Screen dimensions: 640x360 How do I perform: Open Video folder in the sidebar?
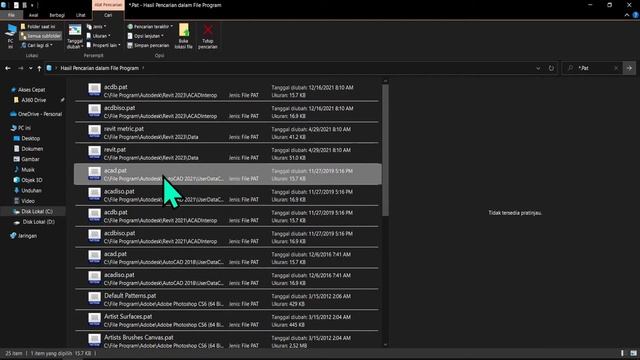tap(24, 201)
